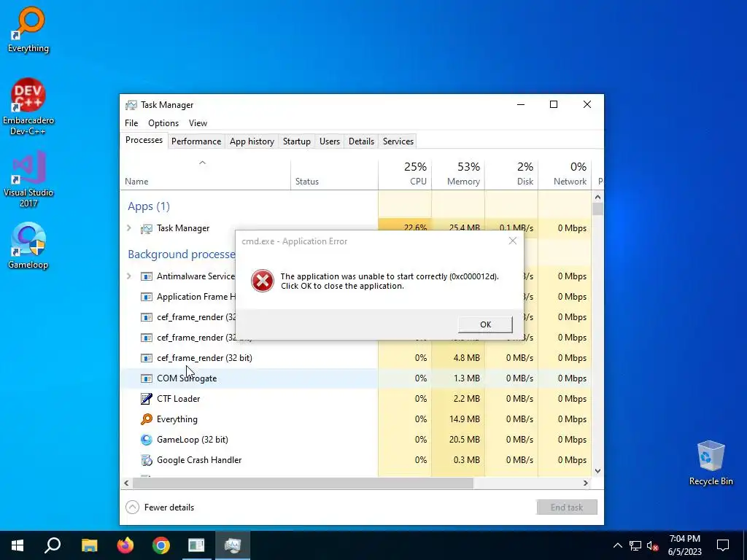747x560 pixels.
Task: Open the Everything desktop shortcut
Action: pos(28,29)
